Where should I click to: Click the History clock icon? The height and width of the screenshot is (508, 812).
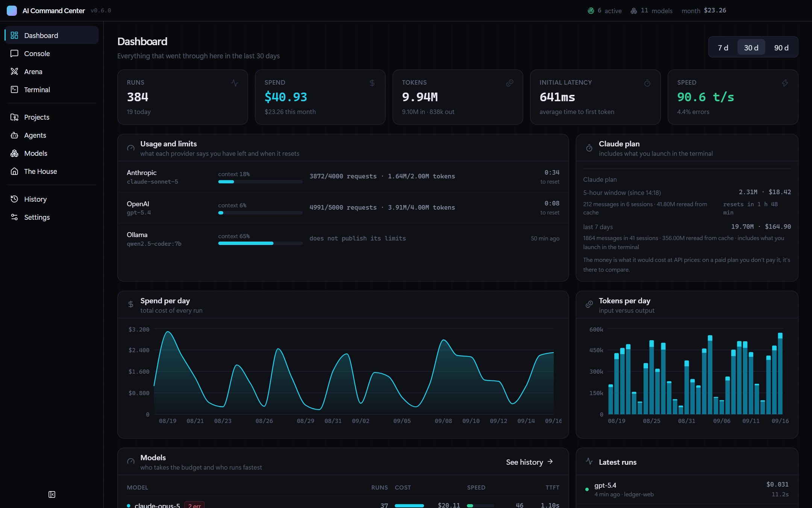pos(14,199)
